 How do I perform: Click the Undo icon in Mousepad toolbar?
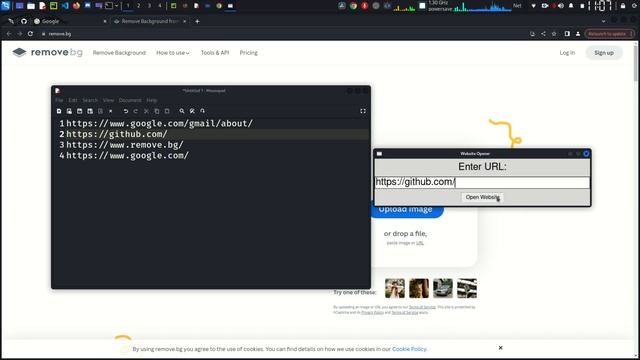(x=126, y=111)
